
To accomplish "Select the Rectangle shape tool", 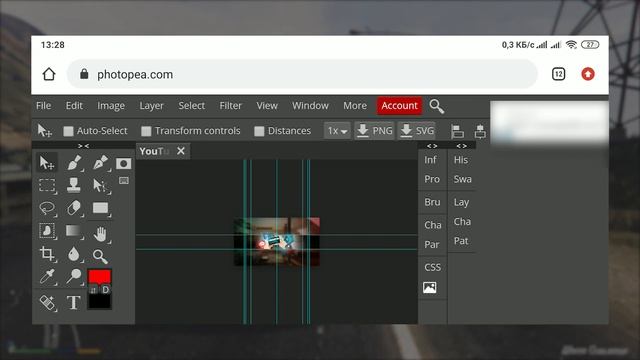I will click(100, 208).
